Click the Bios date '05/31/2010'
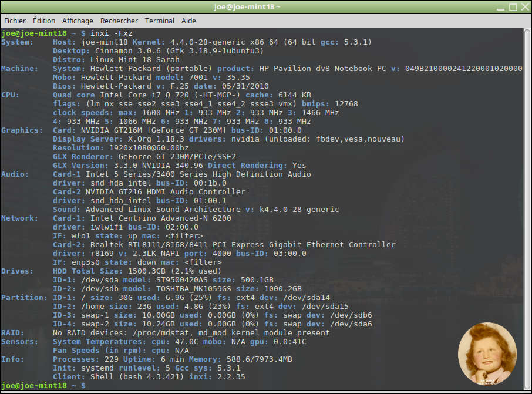Screen dimensions: 532x394 coord(245,86)
